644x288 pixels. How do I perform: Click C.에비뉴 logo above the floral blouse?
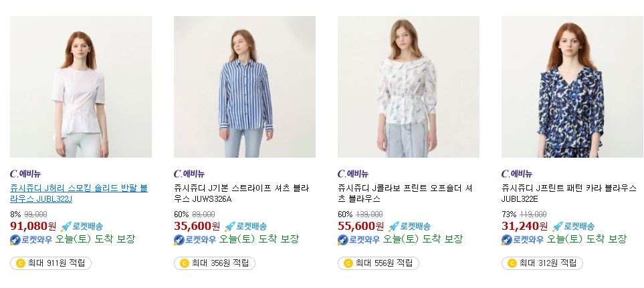517,174
